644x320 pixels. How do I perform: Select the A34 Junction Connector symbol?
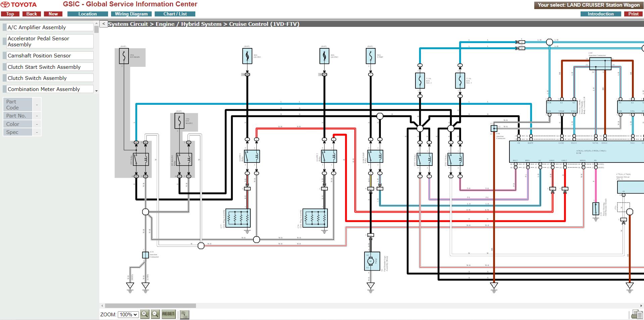tap(145, 255)
